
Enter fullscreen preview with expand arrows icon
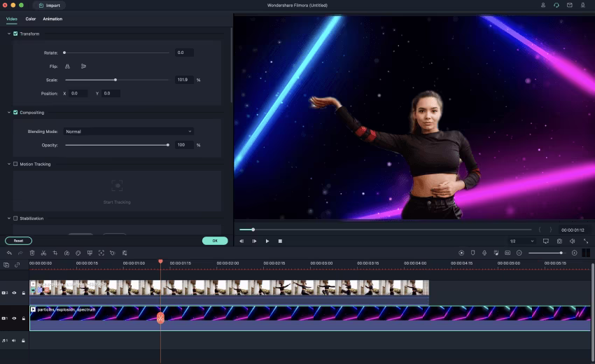[586, 241]
